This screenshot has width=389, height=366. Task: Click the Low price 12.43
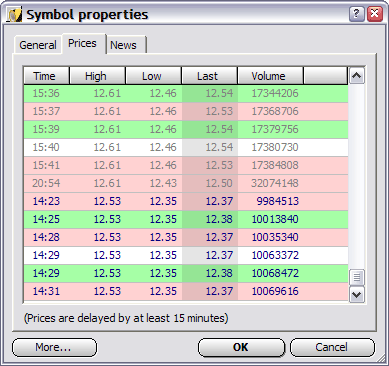pyautogui.click(x=163, y=183)
